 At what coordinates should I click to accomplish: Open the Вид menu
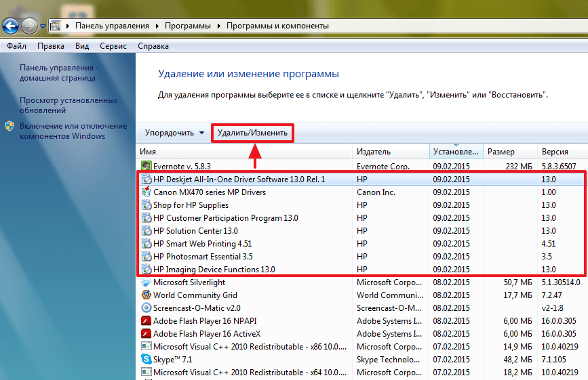(x=82, y=46)
